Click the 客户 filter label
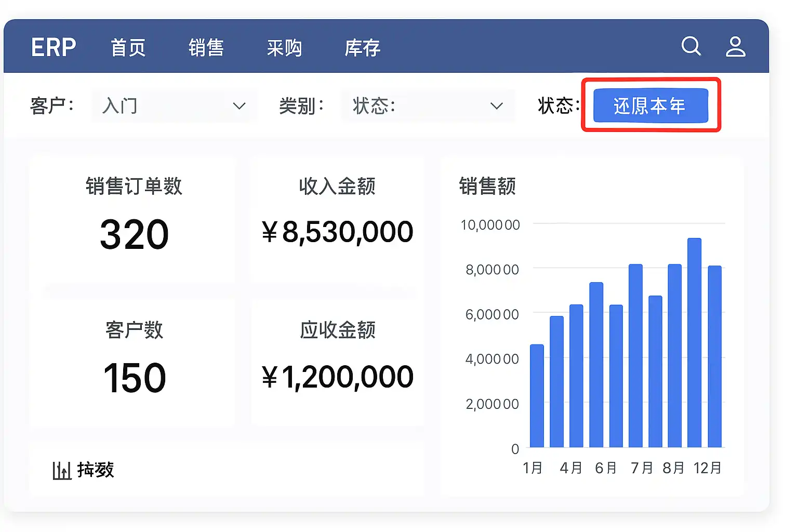 click(51, 105)
